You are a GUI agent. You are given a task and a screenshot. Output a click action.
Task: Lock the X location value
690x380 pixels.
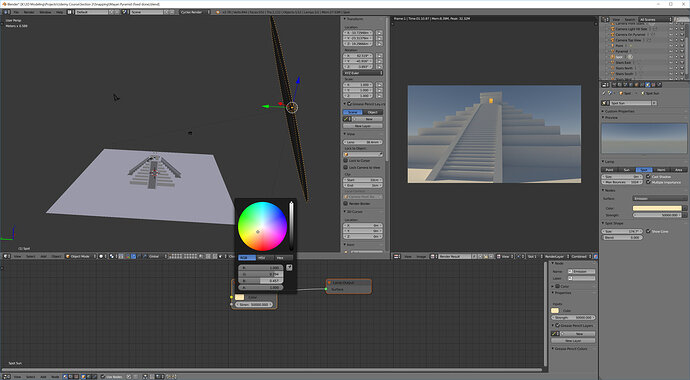(x=379, y=33)
